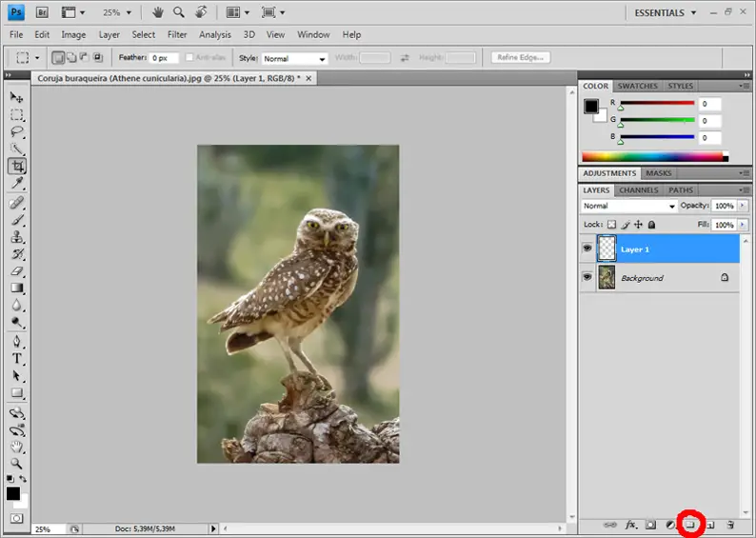Toggle Lock transparent pixels in Layers panel
This screenshot has width=756, height=538.
(612, 225)
